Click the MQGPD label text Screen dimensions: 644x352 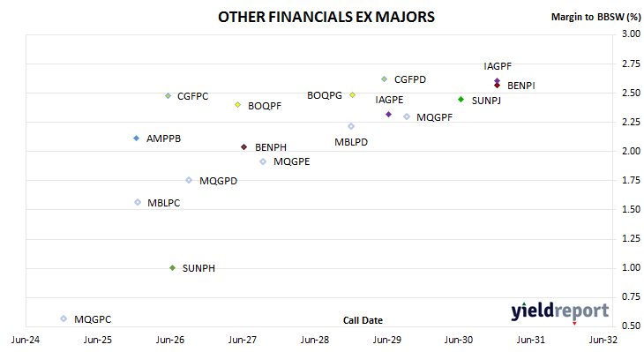point(219,181)
